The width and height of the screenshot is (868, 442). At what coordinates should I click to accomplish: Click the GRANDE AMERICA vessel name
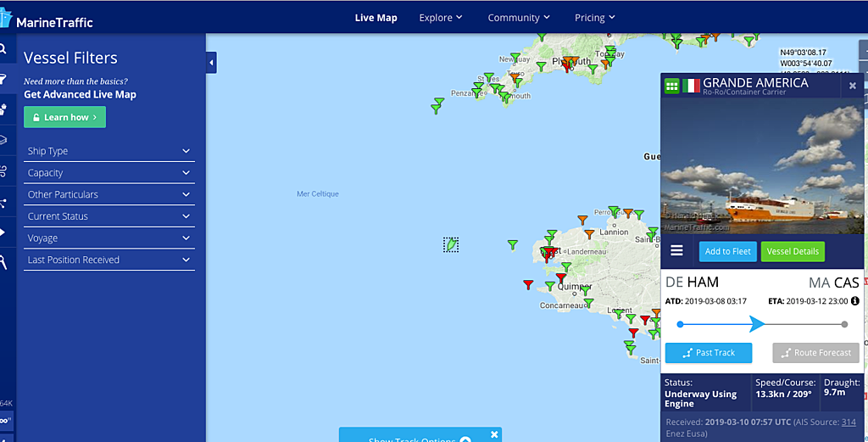(755, 82)
